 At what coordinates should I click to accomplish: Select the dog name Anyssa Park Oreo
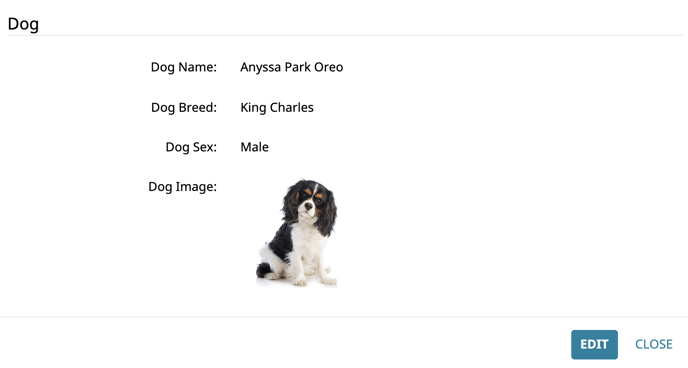[291, 68]
